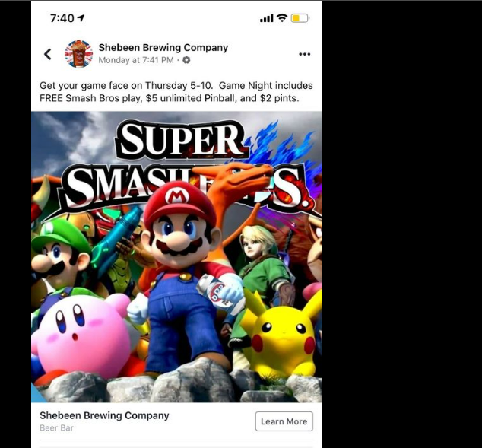Screen dimensions: 482x448
Task: Tap the location arrow beside the time
Action: click(x=81, y=18)
